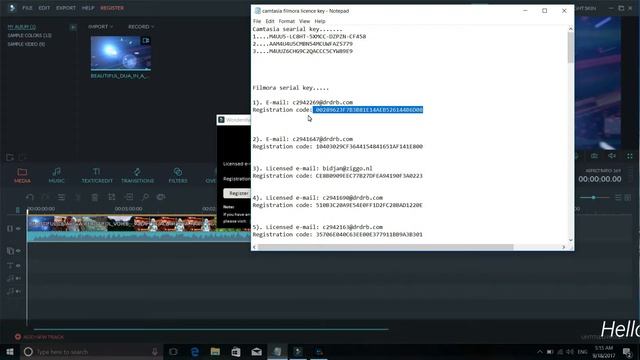Screen dimensions: 640x360
Task: Click the Delete trash icon in timeline toolbar
Action: tap(94, 197)
